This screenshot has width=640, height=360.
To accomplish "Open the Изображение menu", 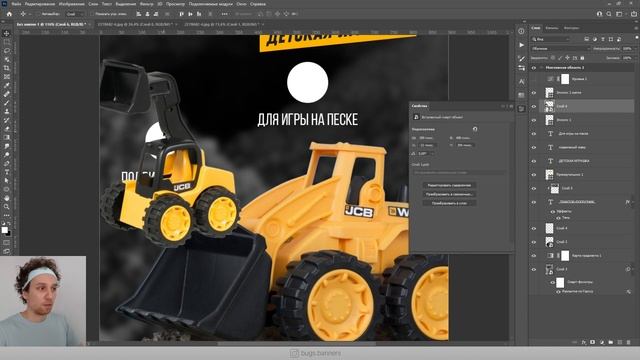I will [71, 4].
